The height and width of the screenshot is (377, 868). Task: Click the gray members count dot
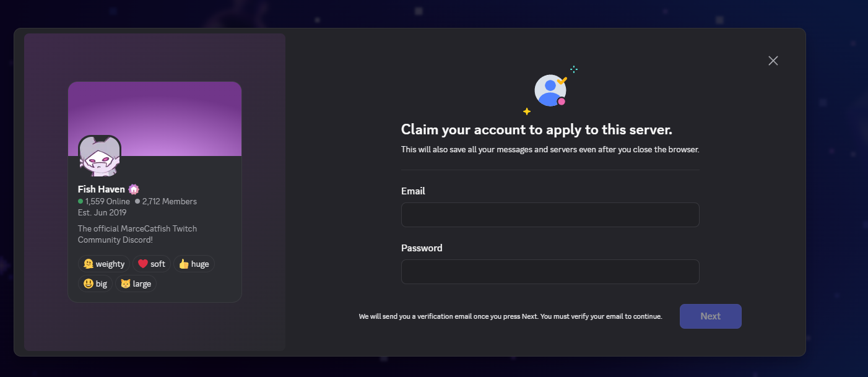point(137,201)
